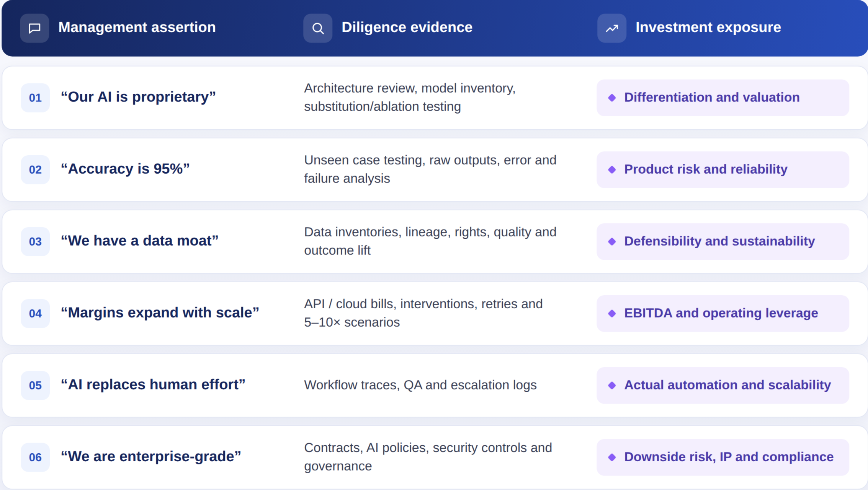Click the diamond bullet in Defensibility and sustainability
868x490 pixels.
click(x=612, y=241)
